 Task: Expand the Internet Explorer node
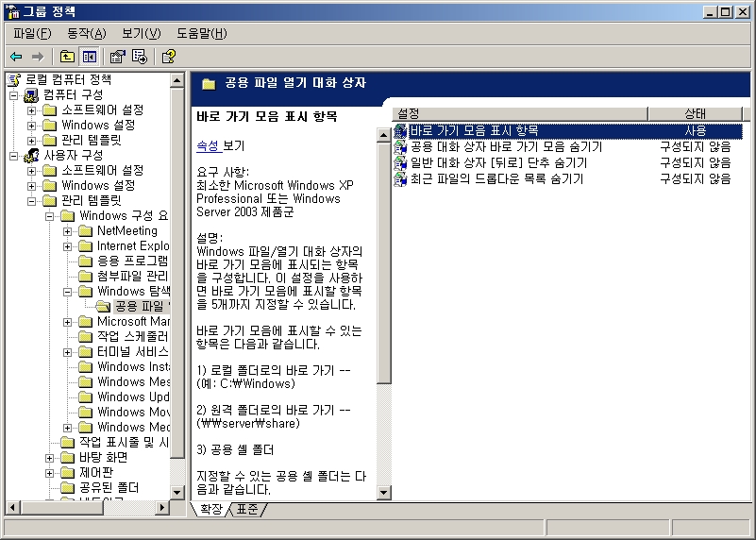(x=68, y=246)
